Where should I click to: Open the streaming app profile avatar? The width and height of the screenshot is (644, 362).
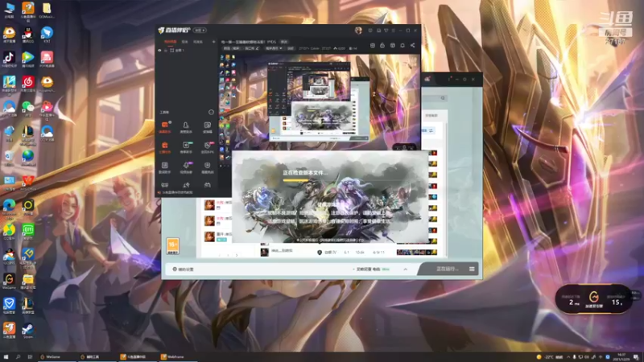coord(358,31)
